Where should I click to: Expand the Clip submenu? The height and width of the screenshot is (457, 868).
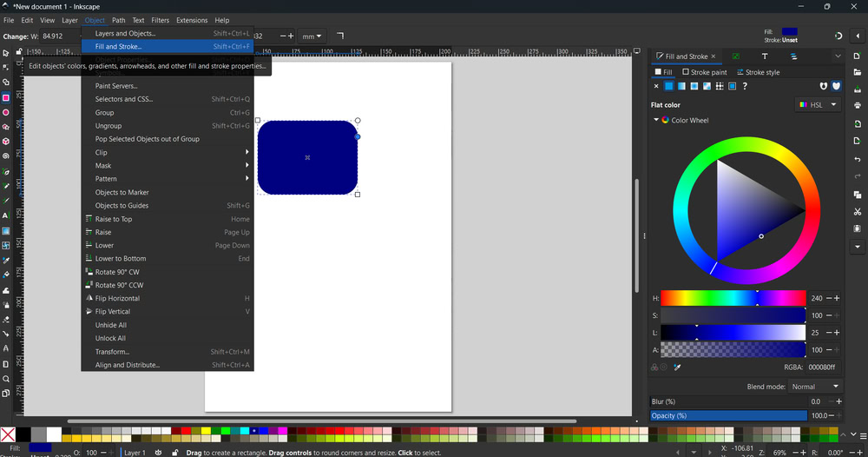click(x=168, y=152)
